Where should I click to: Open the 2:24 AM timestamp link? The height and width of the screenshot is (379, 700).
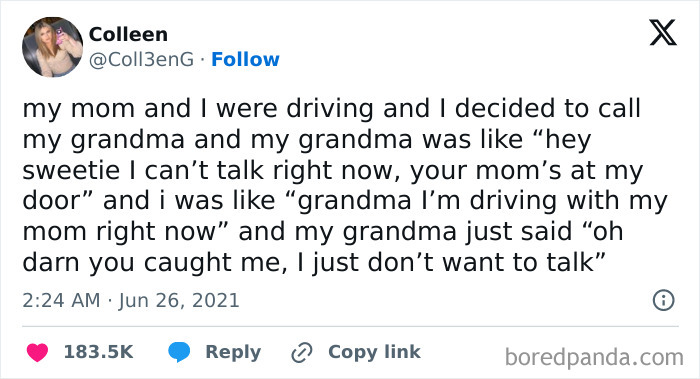61,300
